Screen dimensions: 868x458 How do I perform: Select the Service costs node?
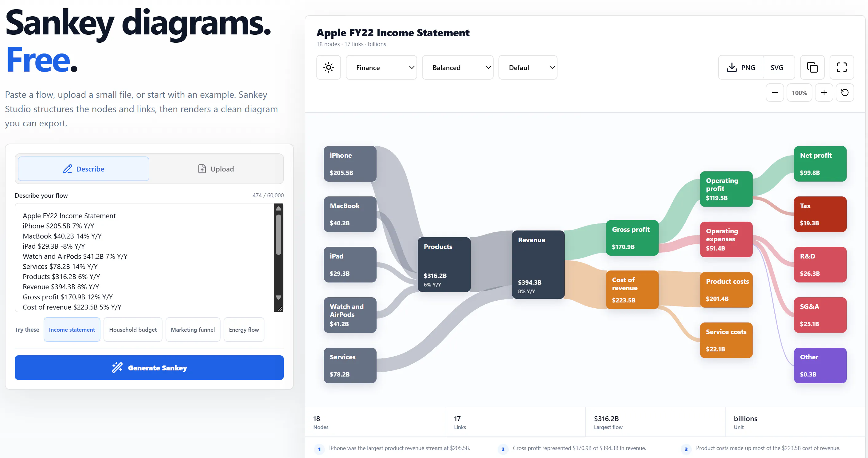[x=726, y=340]
